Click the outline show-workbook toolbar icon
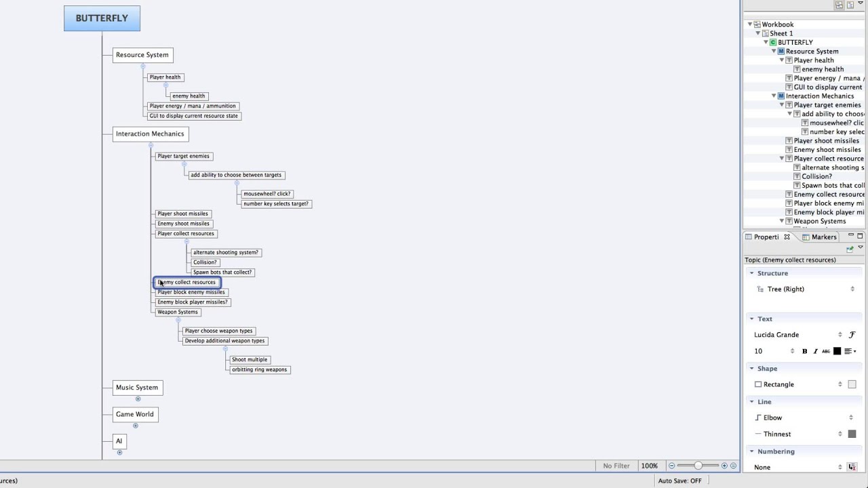The height and width of the screenshot is (488, 868). pyautogui.click(x=840, y=5)
